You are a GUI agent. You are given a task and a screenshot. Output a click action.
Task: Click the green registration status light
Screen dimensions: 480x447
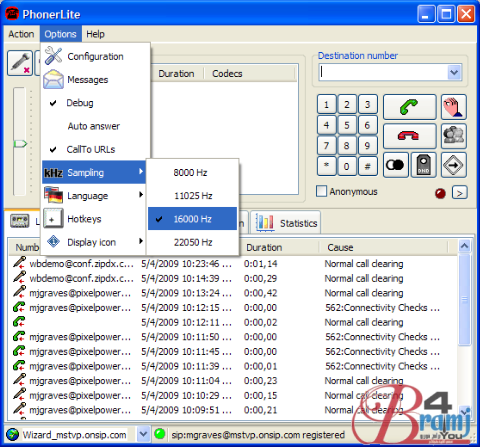[x=160, y=434]
